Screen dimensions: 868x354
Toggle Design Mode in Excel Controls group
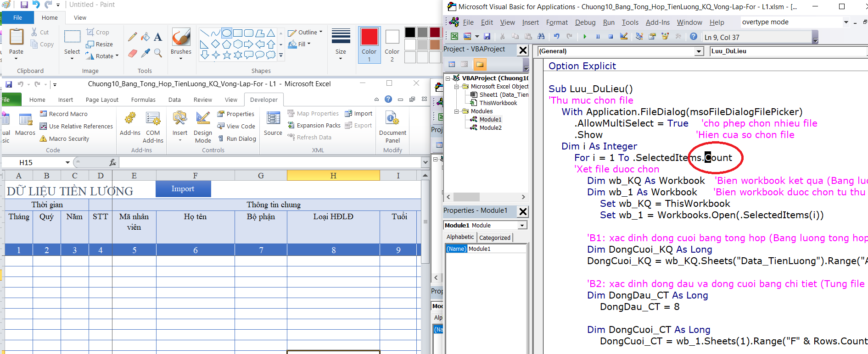203,127
